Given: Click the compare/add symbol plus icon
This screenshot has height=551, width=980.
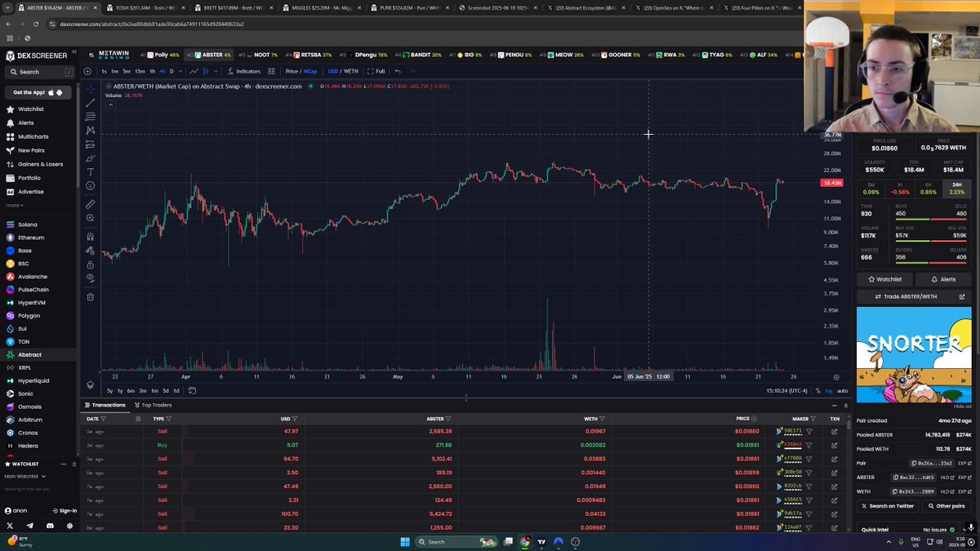Looking at the screenshot, I should (x=87, y=71).
